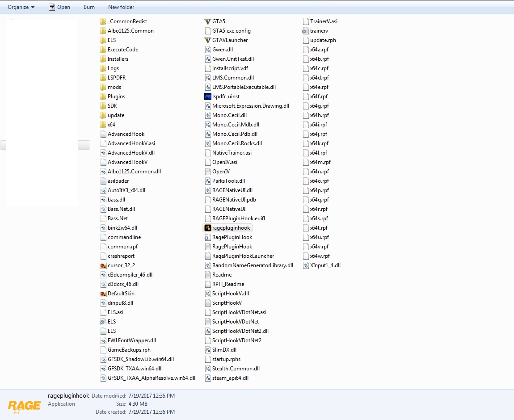Select the update.rph file
The width and height of the screenshot is (514, 420).
[320, 40]
